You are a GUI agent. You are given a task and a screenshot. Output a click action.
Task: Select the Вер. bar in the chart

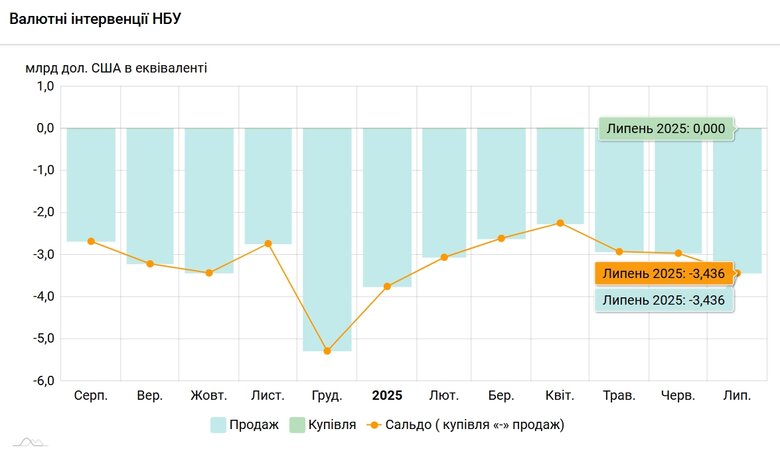coord(150,196)
